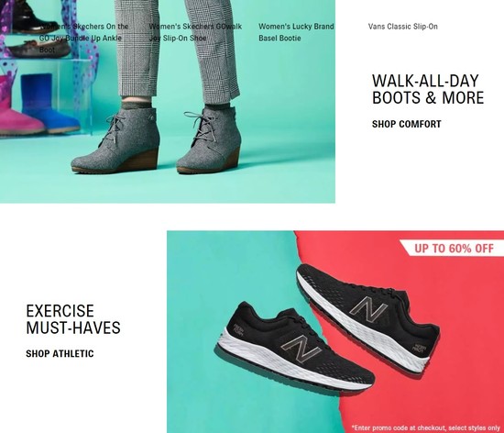Click the Exercise Must-Haves heading
The height and width of the screenshot is (433, 504).
click(x=73, y=319)
